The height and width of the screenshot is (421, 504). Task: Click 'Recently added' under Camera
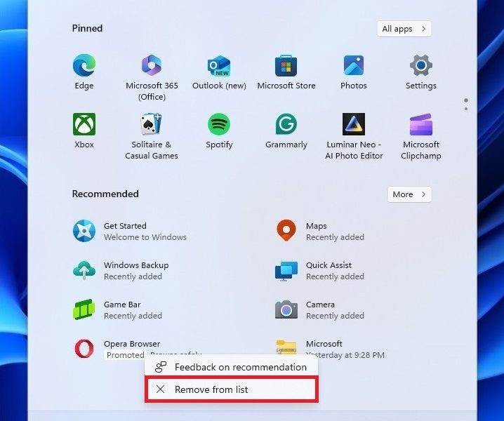coord(335,316)
